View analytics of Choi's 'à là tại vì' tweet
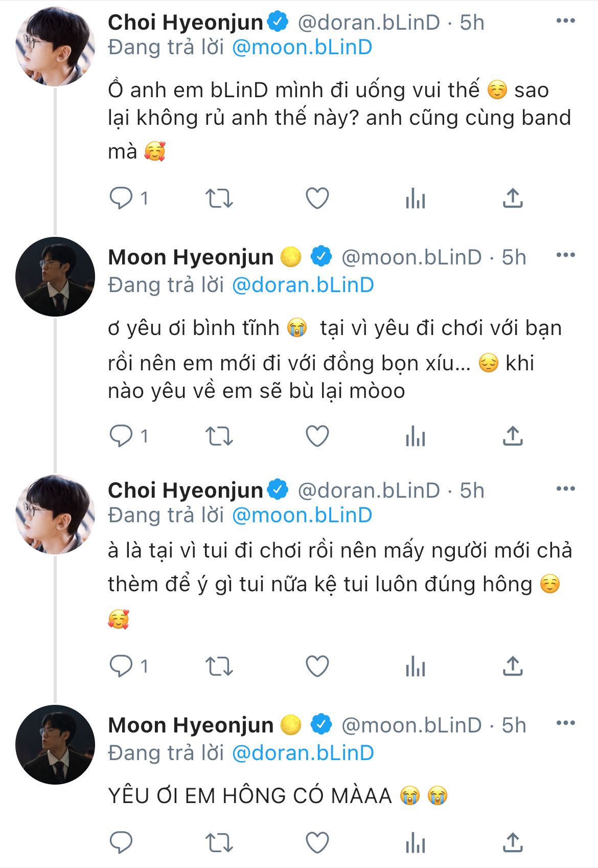This screenshot has height=868, width=598. coord(415,666)
